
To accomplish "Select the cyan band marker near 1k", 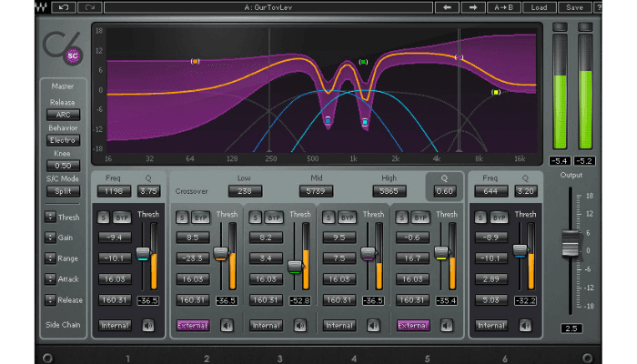I will 365,122.
